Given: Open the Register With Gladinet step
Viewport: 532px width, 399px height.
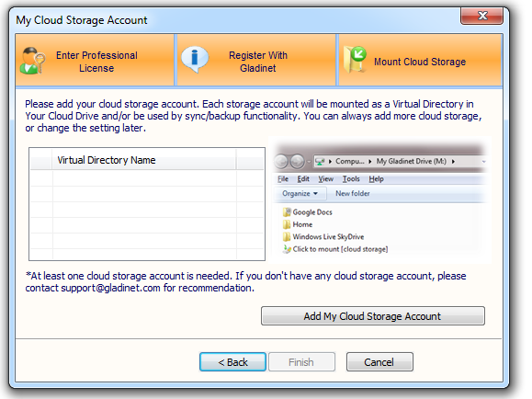Looking at the screenshot, I should 256,60.
